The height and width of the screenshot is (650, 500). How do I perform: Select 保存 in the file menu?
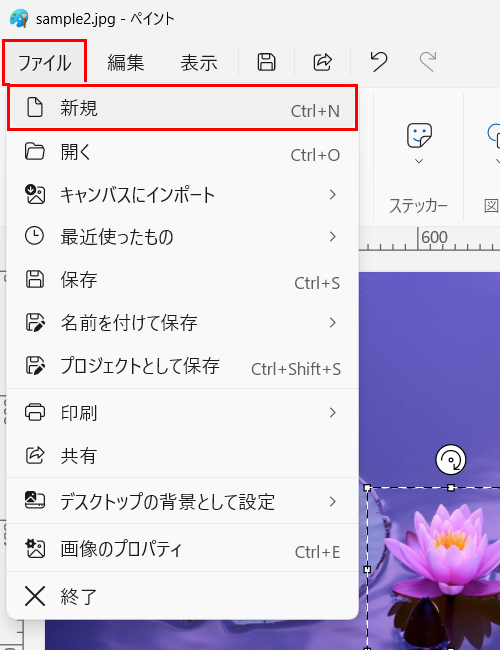click(182, 280)
